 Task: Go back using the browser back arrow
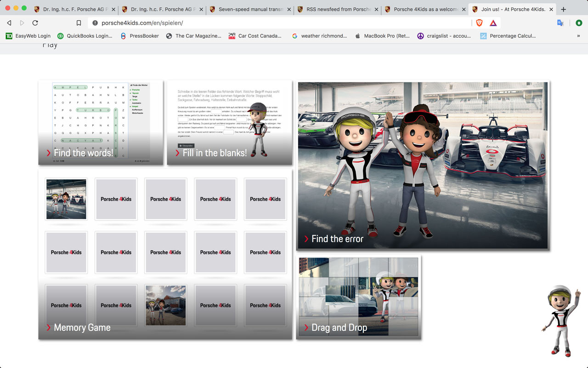coord(9,23)
